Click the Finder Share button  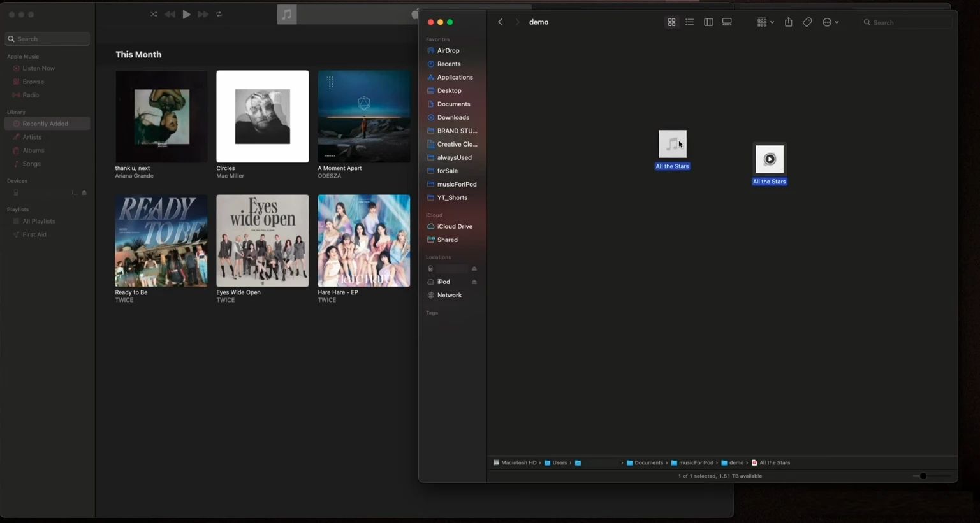(x=789, y=22)
